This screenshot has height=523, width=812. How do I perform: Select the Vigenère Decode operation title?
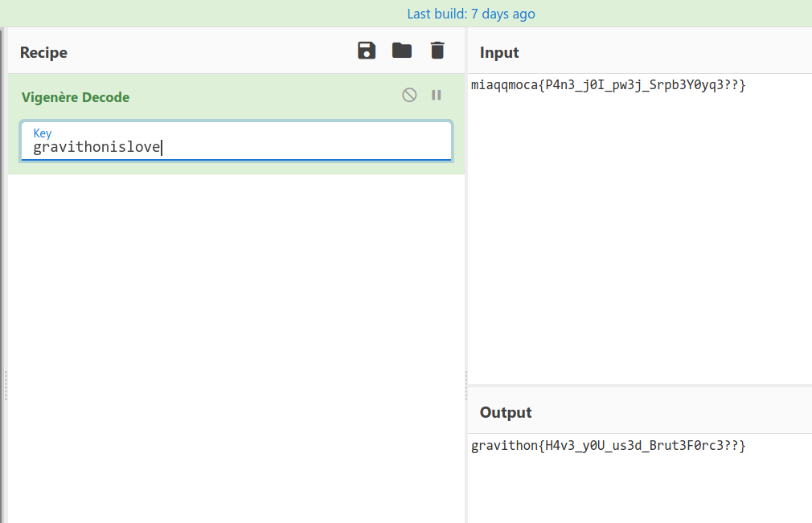pos(76,97)
